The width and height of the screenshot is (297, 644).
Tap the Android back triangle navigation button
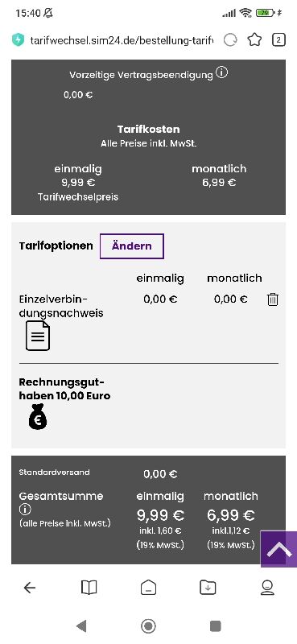click(81, 626)
